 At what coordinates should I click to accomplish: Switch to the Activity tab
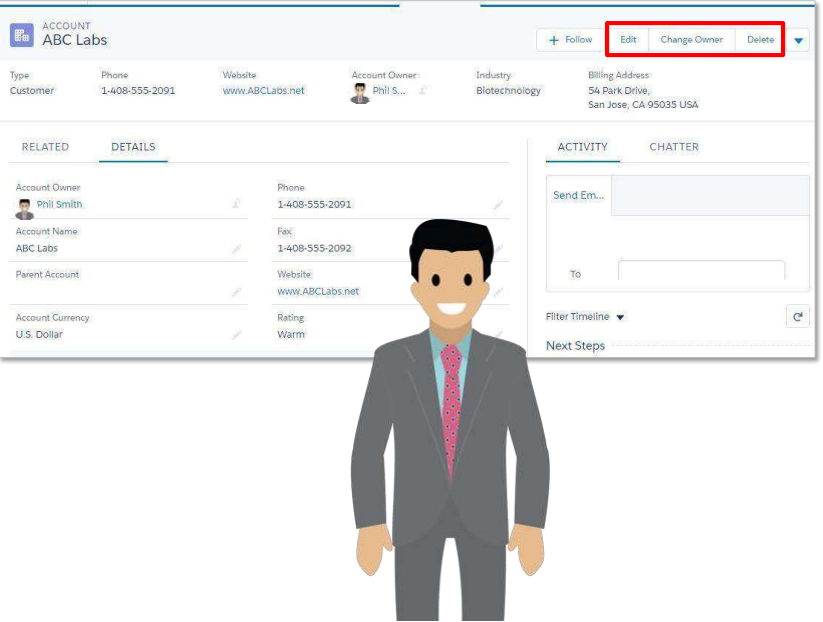[x=582, y=147]
